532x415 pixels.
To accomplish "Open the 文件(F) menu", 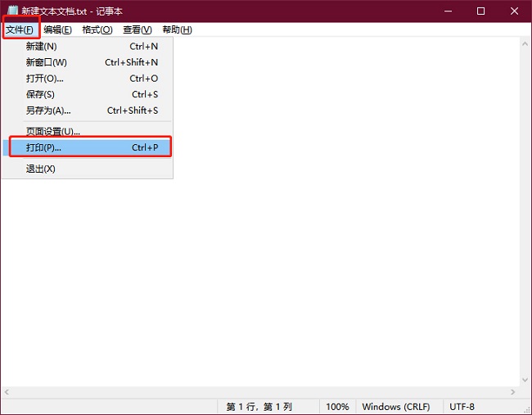I will pyautogui.click(x=20, y=29).
